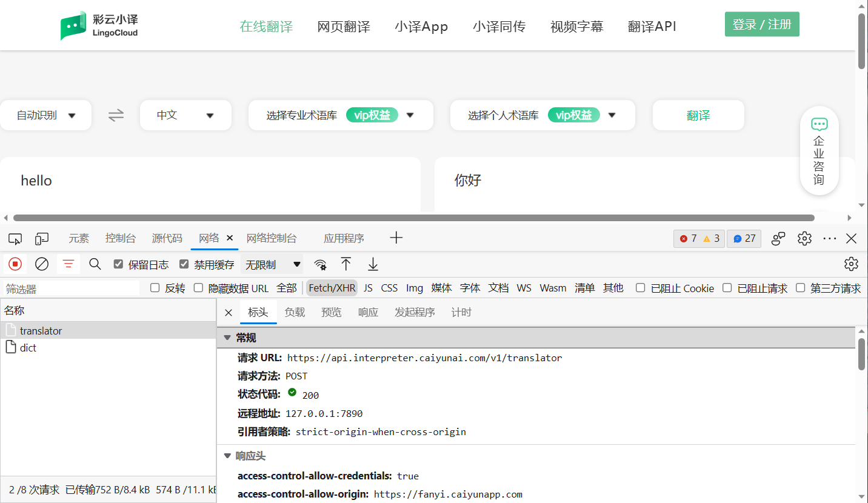The width and height of the screenshot is (868, 503).
Task: Check the 已阻止 Cookie checkbox
Action: click(x=640, y=288)
